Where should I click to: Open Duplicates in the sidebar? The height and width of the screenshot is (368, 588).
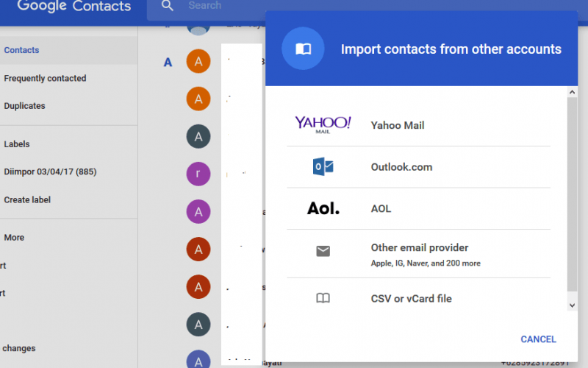pos(24,106)
